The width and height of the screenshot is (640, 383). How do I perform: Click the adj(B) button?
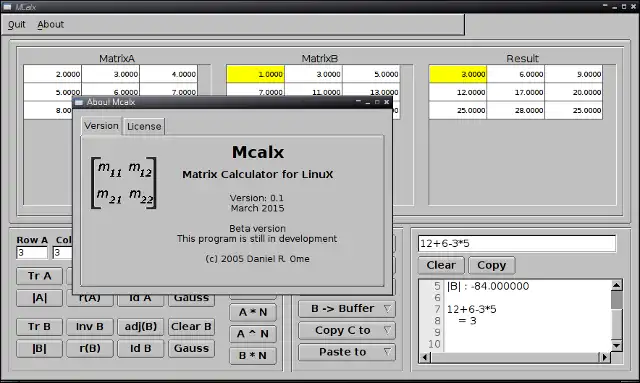141,327
